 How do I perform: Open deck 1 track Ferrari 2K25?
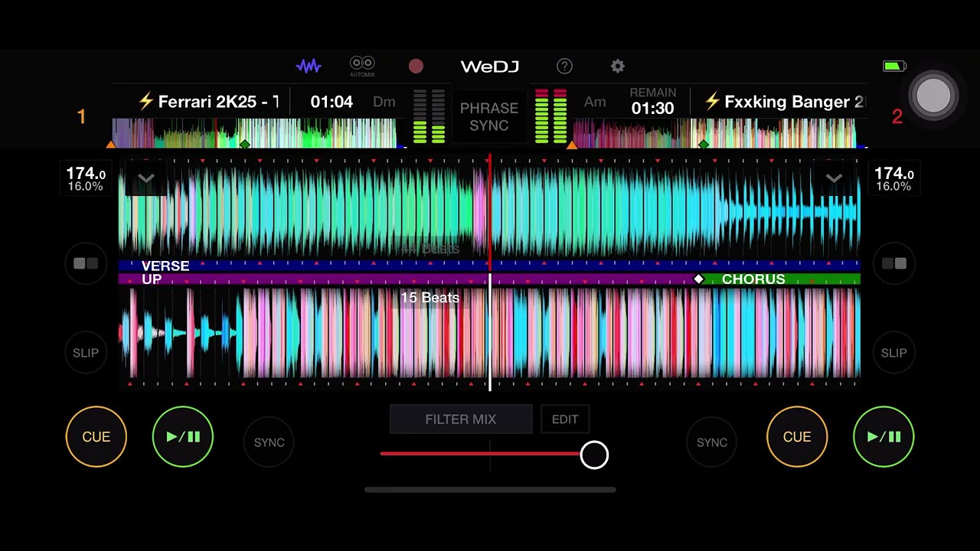tap(207, 102)
